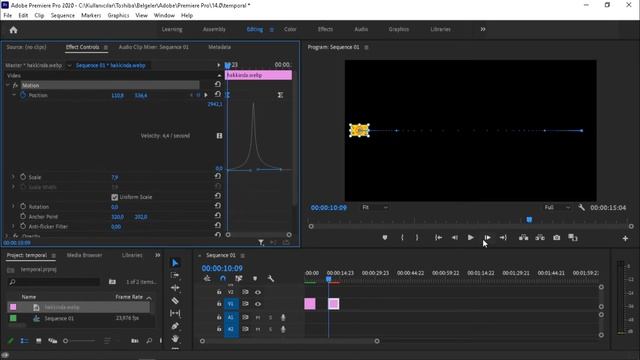Open Master clip dropdown arrow
Image resolution: width=640 pixels, height=360 pixels.
(x=69, y=65)
